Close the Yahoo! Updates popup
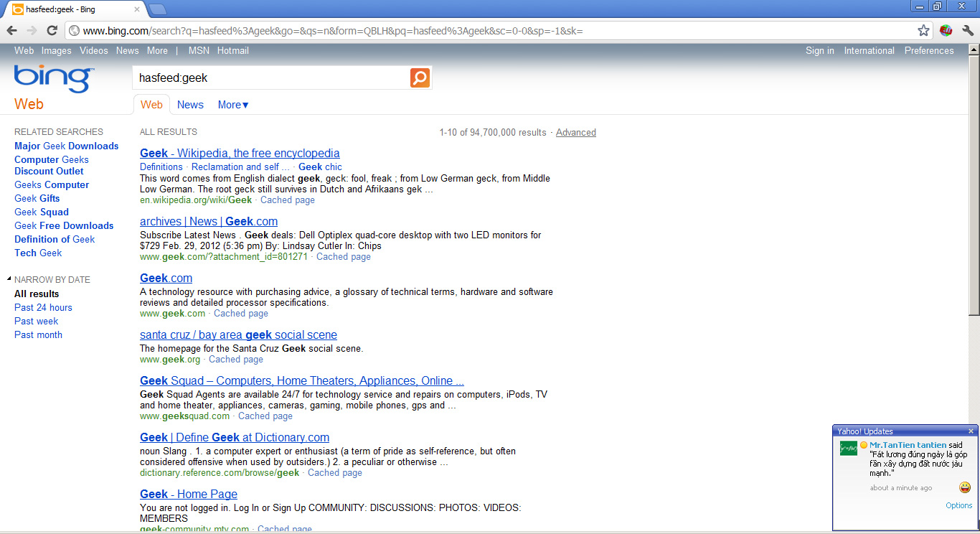 [971, 431]
